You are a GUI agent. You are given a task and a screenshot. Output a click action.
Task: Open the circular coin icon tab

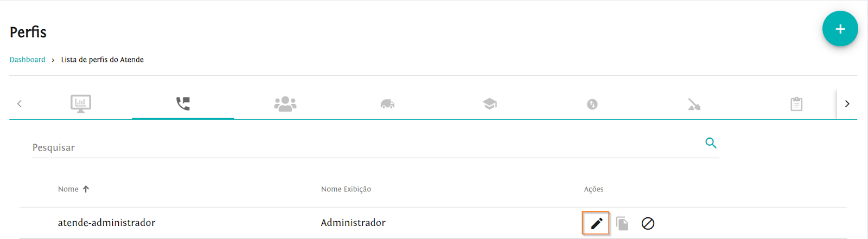point(592,104)
